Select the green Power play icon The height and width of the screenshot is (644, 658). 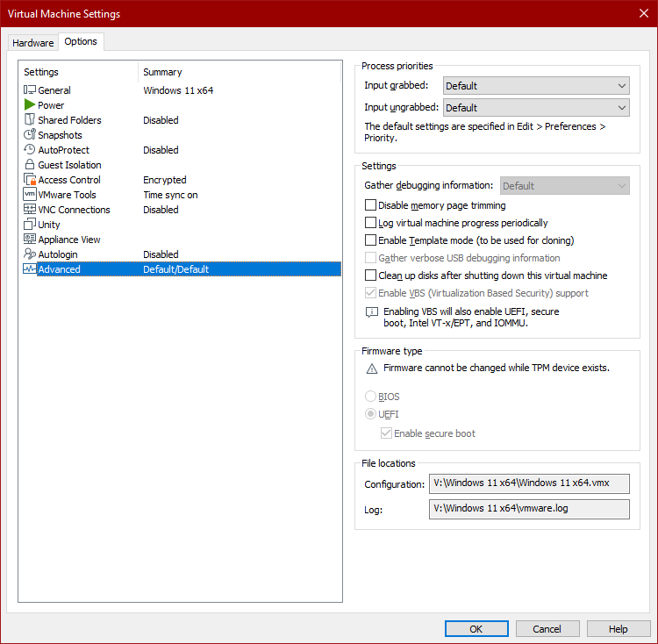coord(30,105)
